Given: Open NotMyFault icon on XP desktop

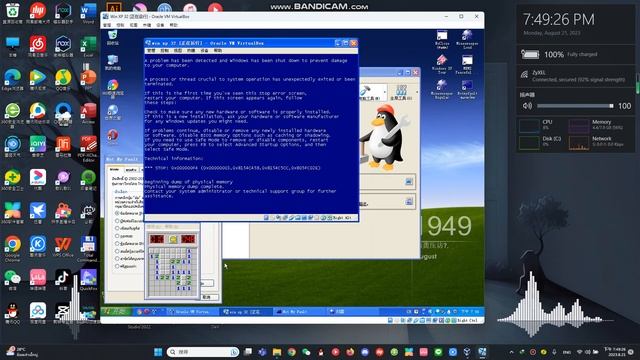Looking at the screenshot, I should [467, 89].
